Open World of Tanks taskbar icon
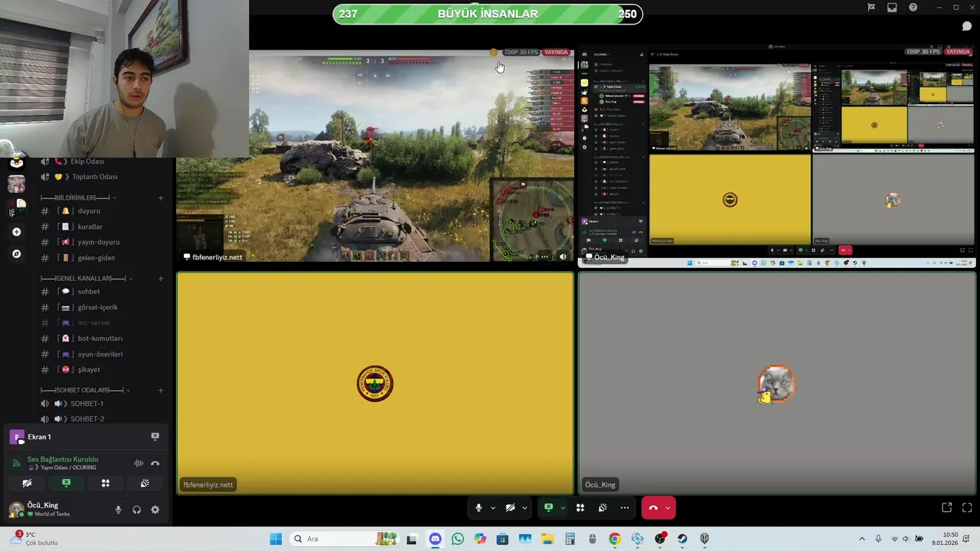The height and width of the screenshot is (551, 980). coord(704,539)
